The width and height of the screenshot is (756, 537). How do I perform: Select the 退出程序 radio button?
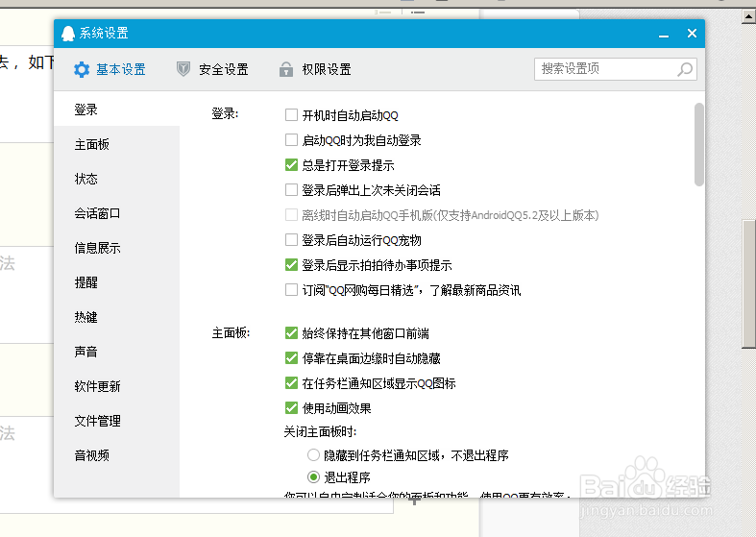pos(313,477)
